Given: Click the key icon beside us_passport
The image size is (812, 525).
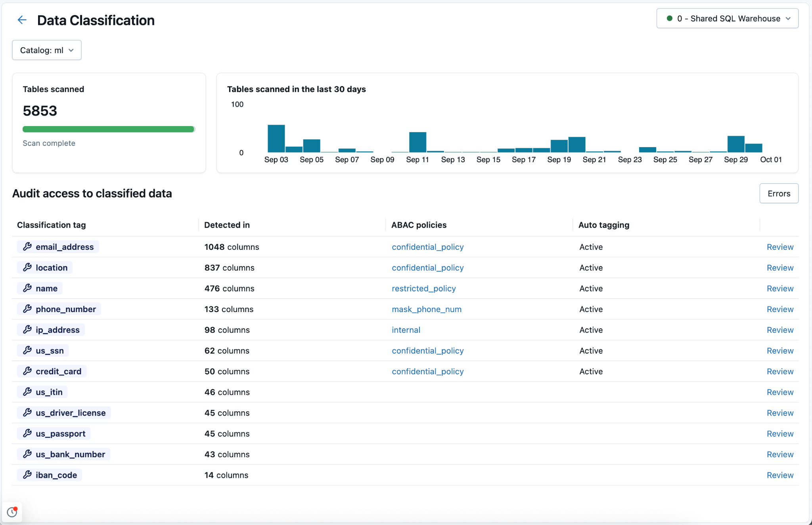Looking at the screenshot, I should coord(27,433).
